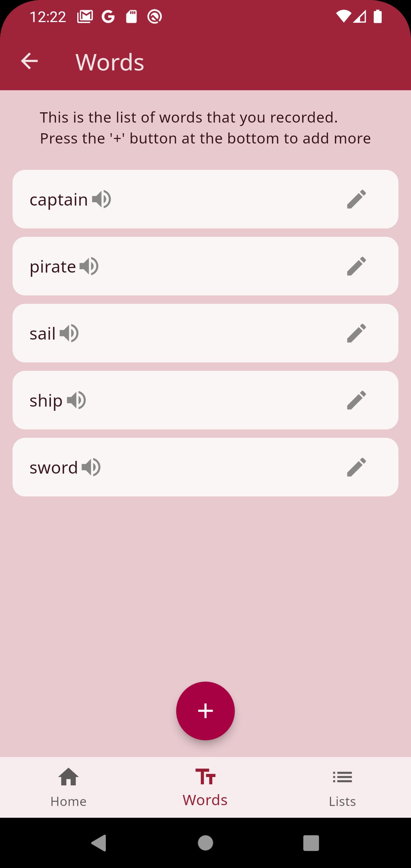Open recent apps with square button
The width and height of the screenshot is (411, 868).
pos(311,843)
